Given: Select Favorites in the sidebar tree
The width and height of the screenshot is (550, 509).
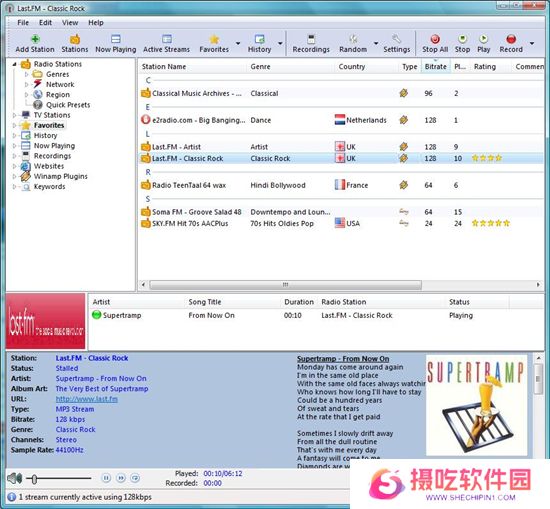Looking at the screenshot, I should point(49,125).
